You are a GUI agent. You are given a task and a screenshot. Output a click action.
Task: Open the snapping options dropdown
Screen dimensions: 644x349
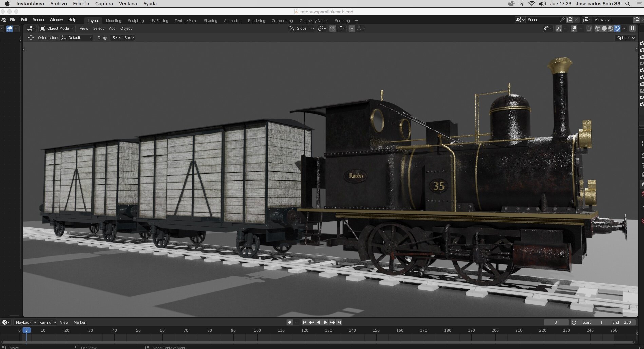(x=341, y=28)
